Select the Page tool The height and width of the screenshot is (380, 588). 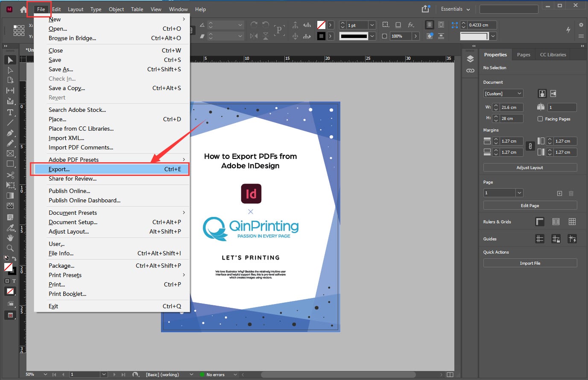10,80
